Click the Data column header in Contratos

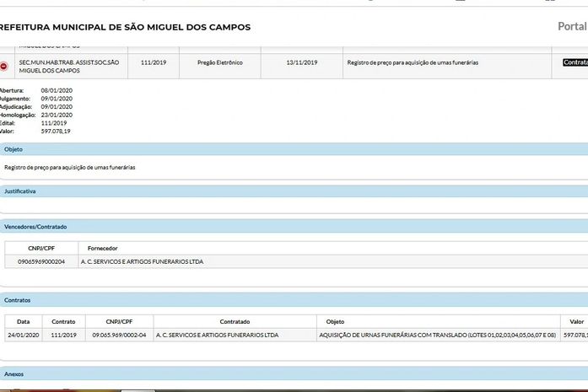[24, 321]
